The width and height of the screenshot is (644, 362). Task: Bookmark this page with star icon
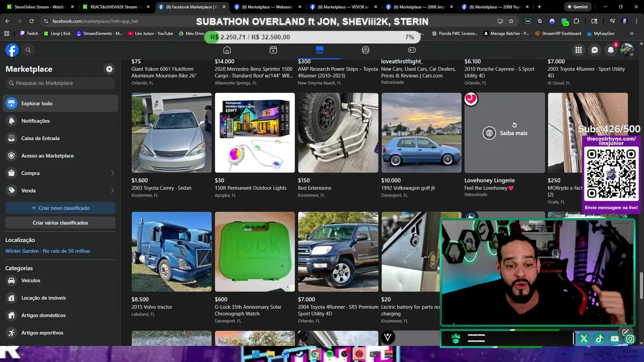pyautogui.click(x=511, y=21)
